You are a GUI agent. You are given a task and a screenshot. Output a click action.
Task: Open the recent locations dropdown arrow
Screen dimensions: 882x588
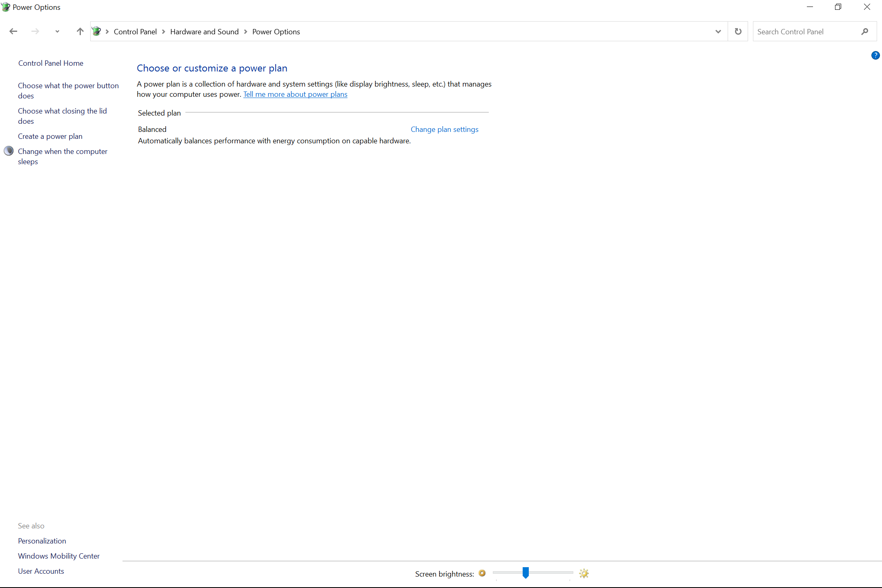[57, 31]
